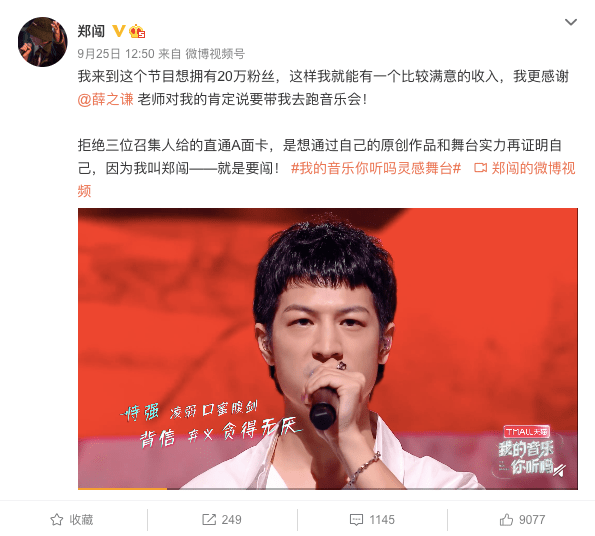This screenshot has height=536, width=595.
Task: Click the 郑闯 profile avatar
Action: click(x=43, y=42)
